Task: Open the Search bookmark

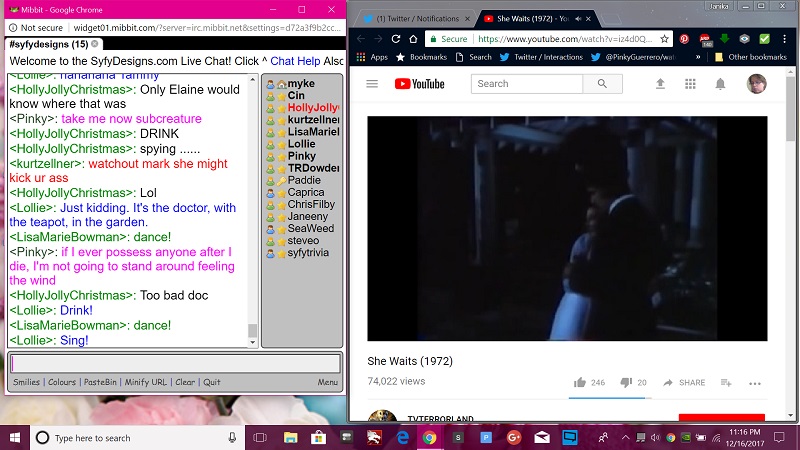Action: click(474, 57)
